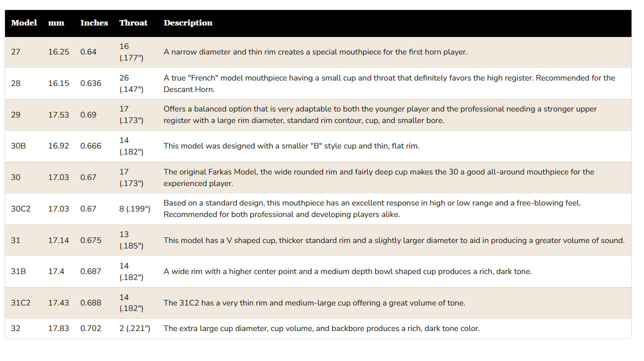Select model 30C2 cell
Screen dimensions: 644x361
pyautogui.click(x=21, y=209)
